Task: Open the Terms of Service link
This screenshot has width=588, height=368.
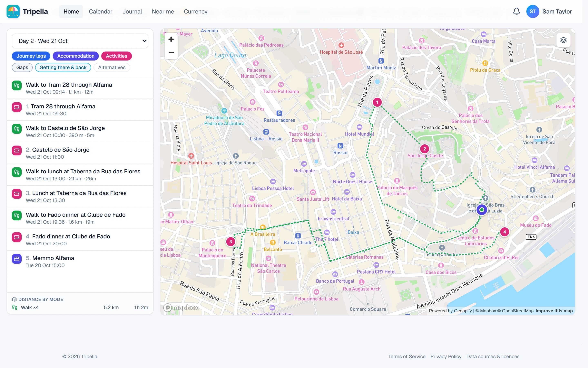Action: [x=407, y=356]
